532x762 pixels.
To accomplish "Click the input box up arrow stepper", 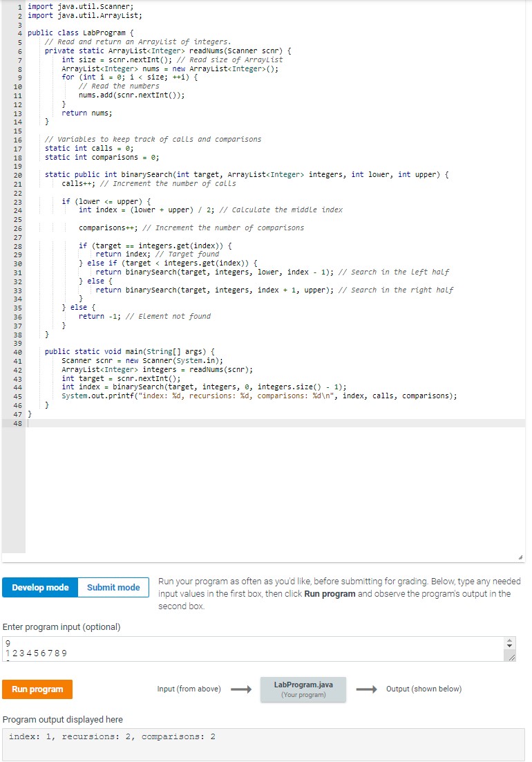I will [509, 641].
